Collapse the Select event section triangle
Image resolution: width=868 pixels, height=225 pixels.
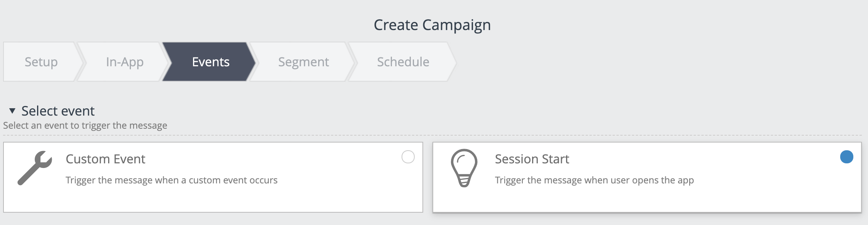[12, 111]
